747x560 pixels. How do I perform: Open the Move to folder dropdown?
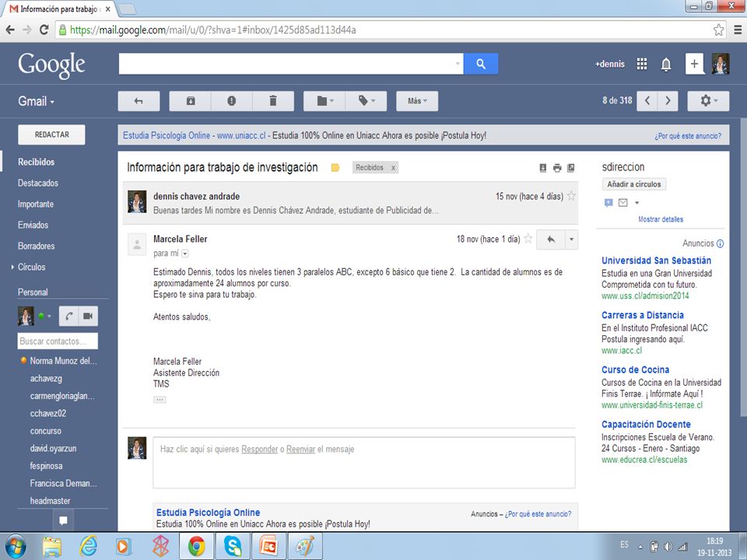[x=324, y=101]
